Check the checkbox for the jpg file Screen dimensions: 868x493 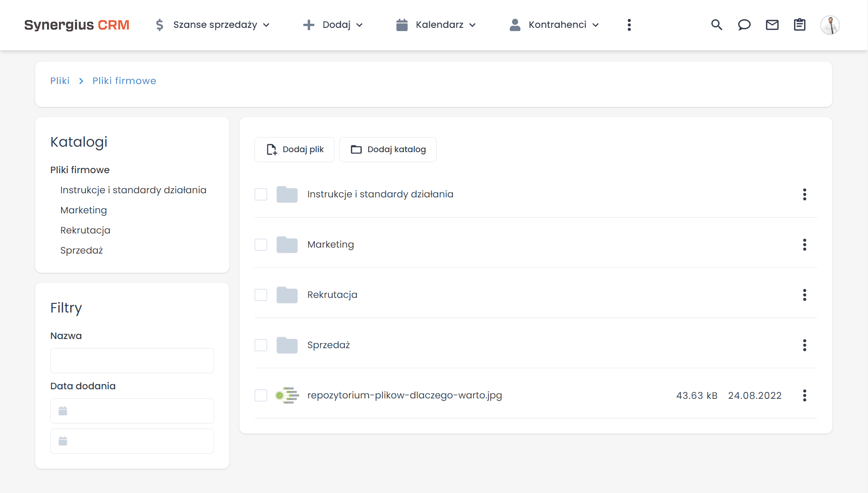[x=260, y=396]
